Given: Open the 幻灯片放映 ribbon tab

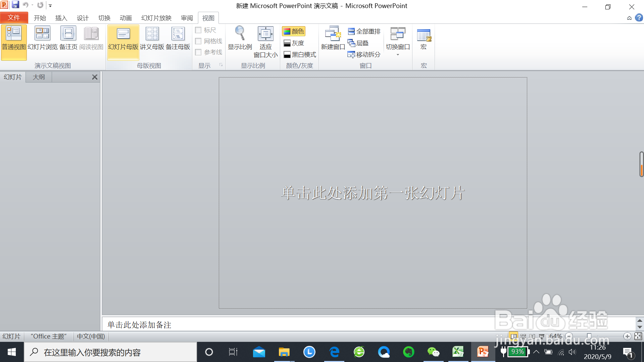Looking at the screenshot, I should coord(156,18).
